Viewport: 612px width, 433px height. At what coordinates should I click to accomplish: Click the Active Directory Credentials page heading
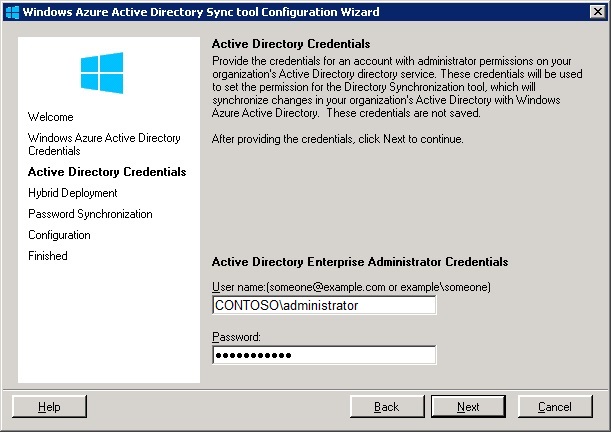tap(291, 44)
